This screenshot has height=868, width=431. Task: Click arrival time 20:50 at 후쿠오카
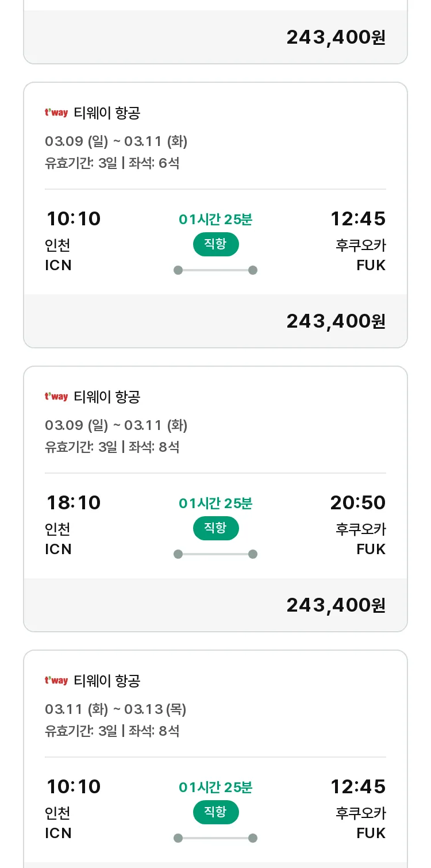click(358, 503)
